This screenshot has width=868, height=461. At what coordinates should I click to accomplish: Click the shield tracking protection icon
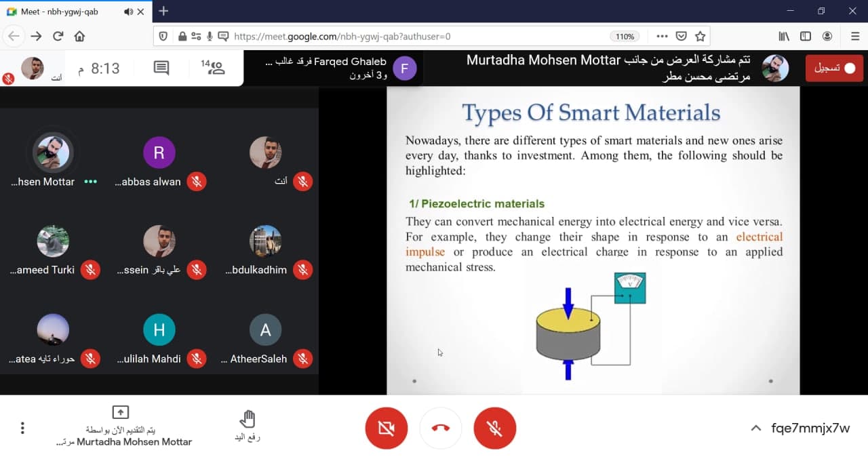coord(162,36)
